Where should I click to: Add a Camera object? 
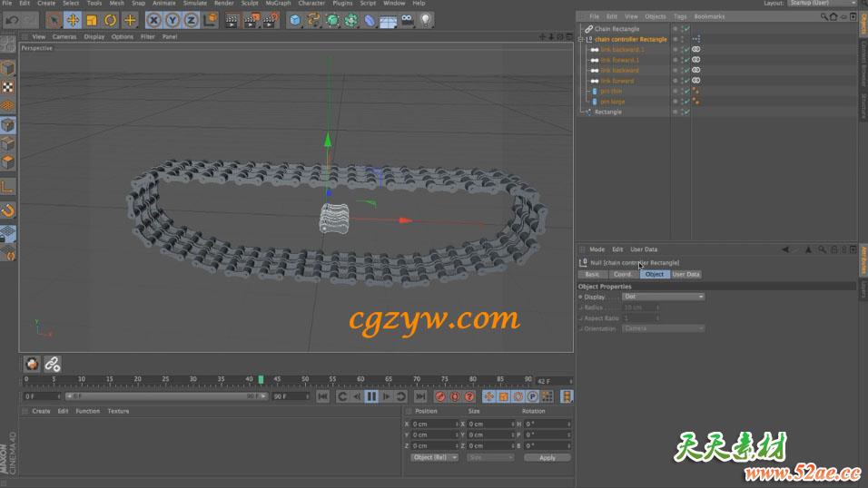click(x=407, y=21)
